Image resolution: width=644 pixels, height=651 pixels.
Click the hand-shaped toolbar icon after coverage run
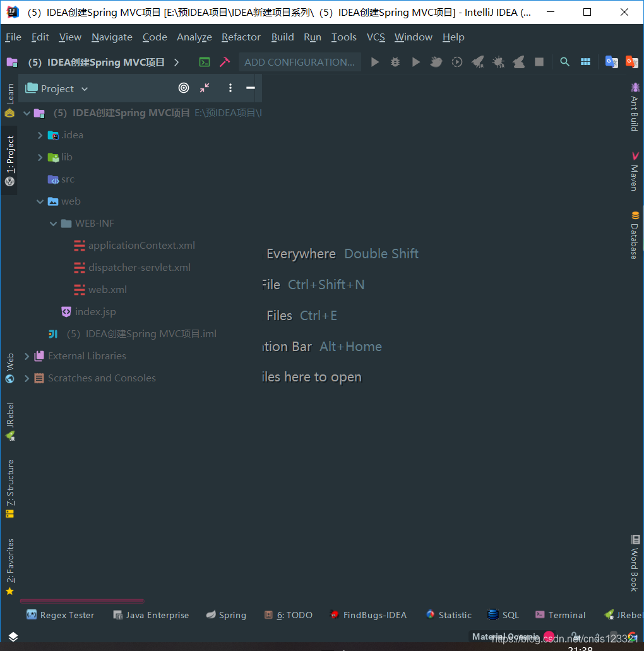coord(436,63)
